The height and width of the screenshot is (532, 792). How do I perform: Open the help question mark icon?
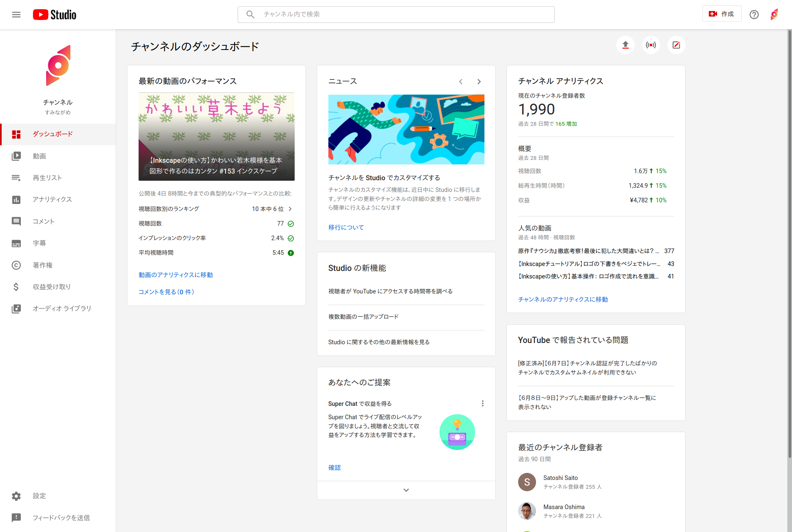point(754,15)
